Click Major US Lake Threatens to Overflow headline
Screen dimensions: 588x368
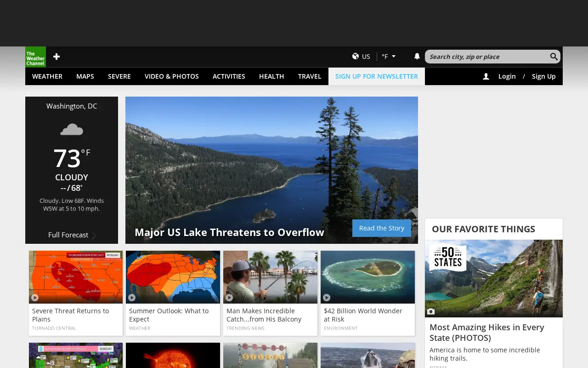[229, 232]
